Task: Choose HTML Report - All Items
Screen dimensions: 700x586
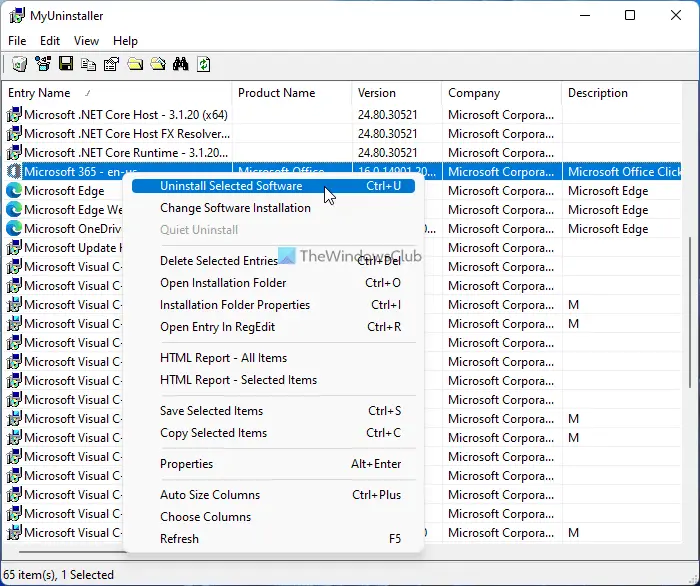Action: click(x=273, y=358)
